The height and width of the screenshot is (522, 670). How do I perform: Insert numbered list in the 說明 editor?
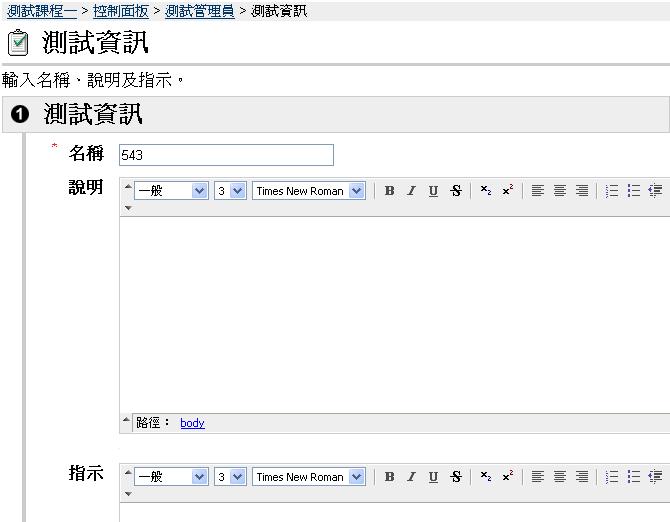[x=612, y=191]
